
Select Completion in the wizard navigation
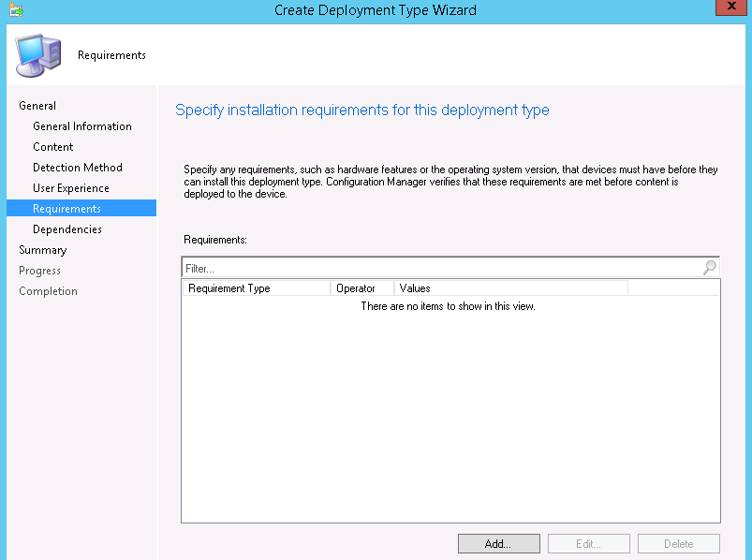click(45, 290)
